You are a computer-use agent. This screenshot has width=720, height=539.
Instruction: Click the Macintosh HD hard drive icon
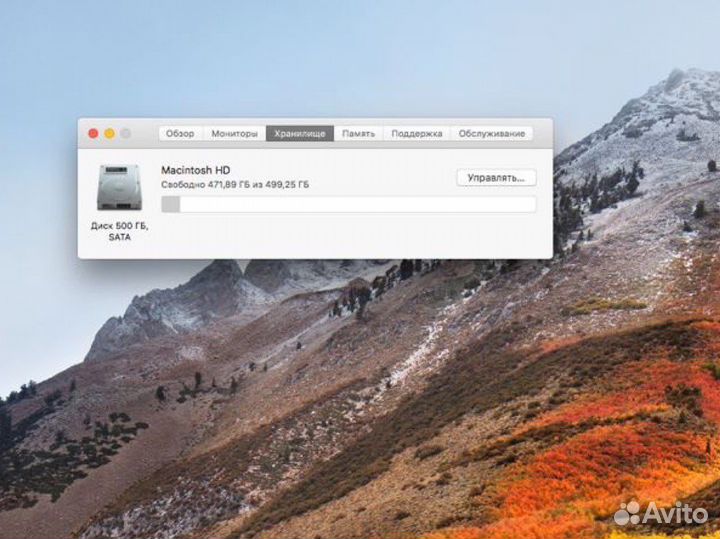(119, 187)
